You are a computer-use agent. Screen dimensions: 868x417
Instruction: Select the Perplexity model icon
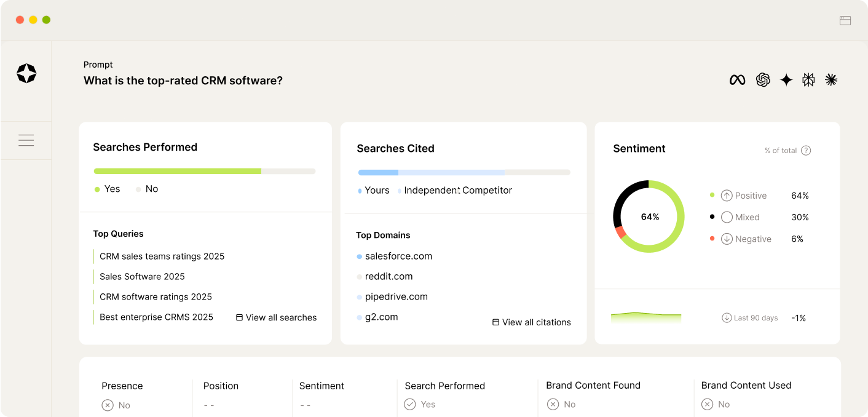(809, 79)
